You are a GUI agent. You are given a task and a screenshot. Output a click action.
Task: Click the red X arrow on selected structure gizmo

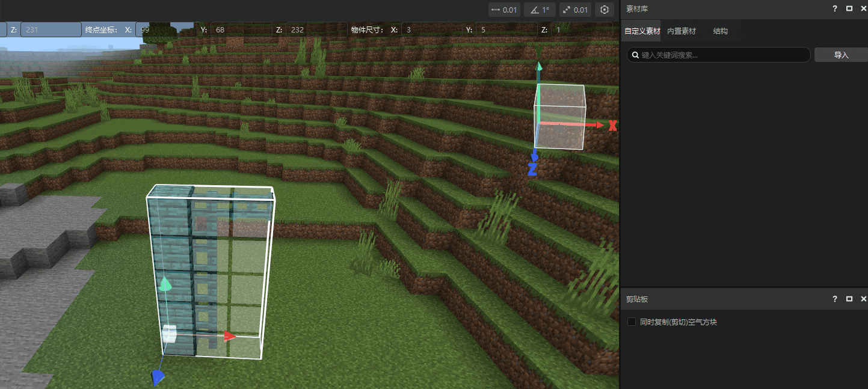(230, 336)
